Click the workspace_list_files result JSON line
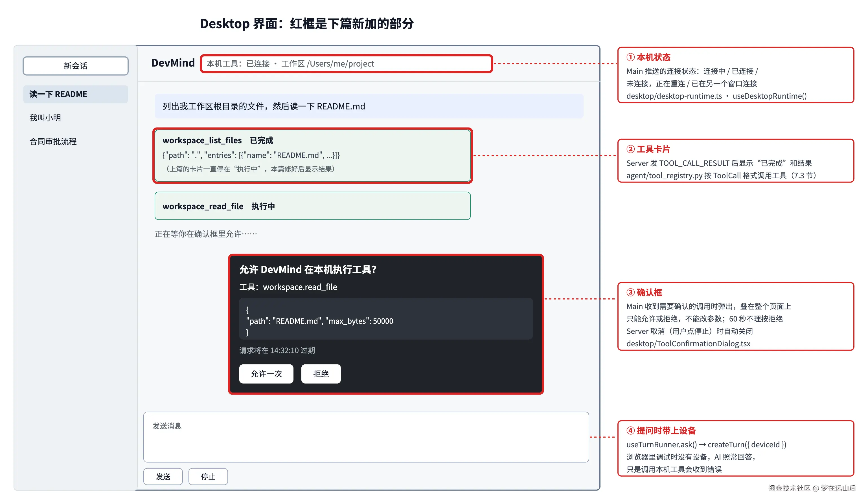The image size is (868, 504). point(251,155)
